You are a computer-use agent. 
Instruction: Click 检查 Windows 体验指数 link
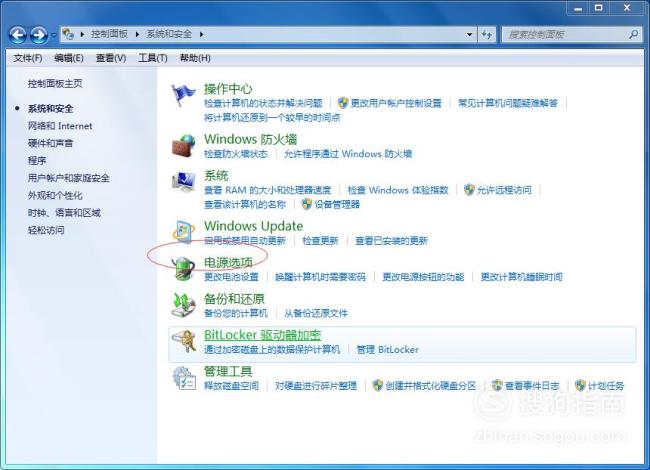click(398, 190)
